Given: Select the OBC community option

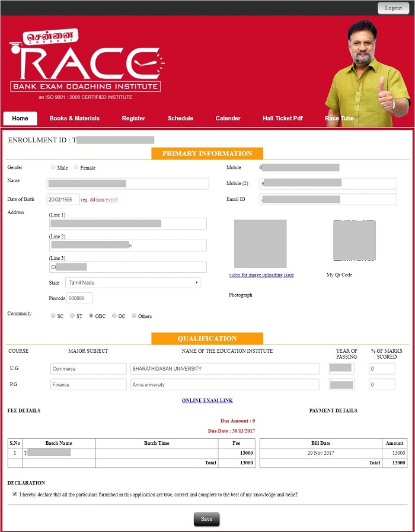Looking at the screenshot, I should [x=91, y=316].
